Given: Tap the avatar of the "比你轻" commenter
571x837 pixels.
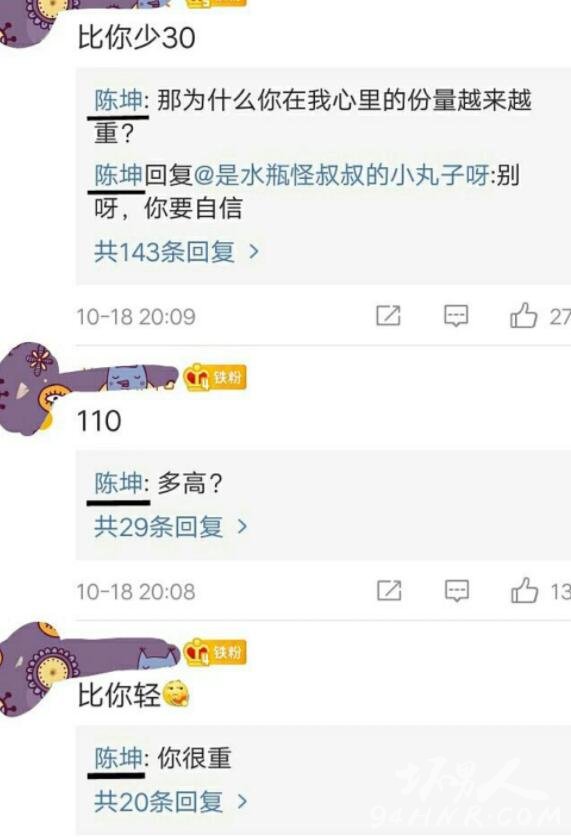Looking at the screenshot, I should coord(27,667).
